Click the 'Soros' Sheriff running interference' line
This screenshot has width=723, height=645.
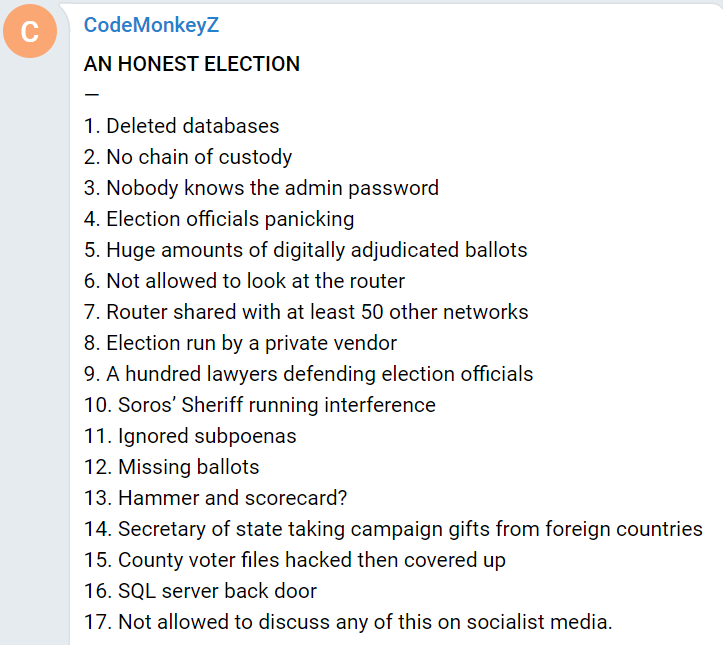pyautogui.click(x=260, y=405)
